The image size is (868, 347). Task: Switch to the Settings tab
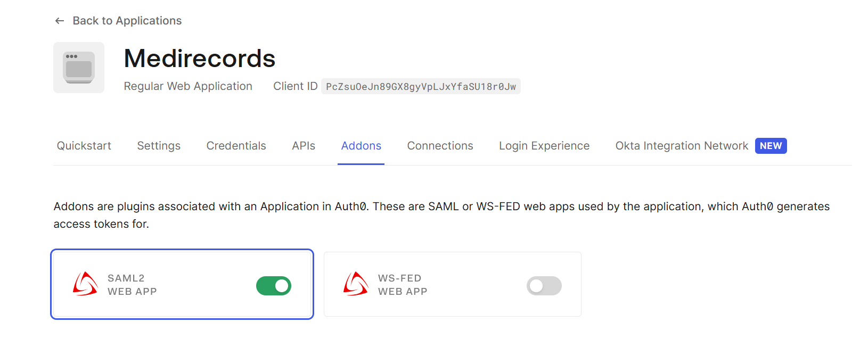pyautogui.click(x=159, y=146)
